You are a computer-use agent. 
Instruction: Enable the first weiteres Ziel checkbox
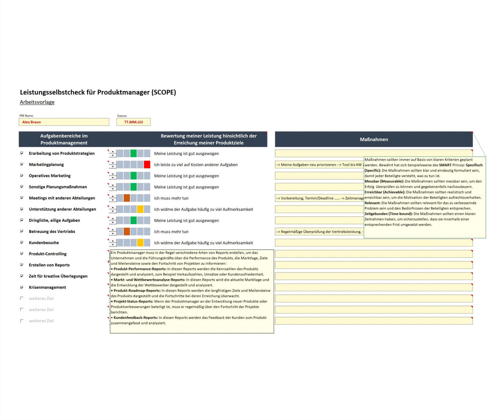click(x=22, y=298)
